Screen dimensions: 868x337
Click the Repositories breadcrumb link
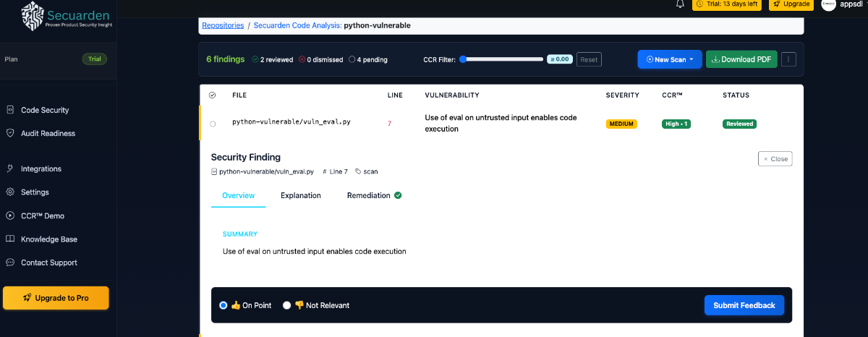pyautogui.click(x=223, y=25)
